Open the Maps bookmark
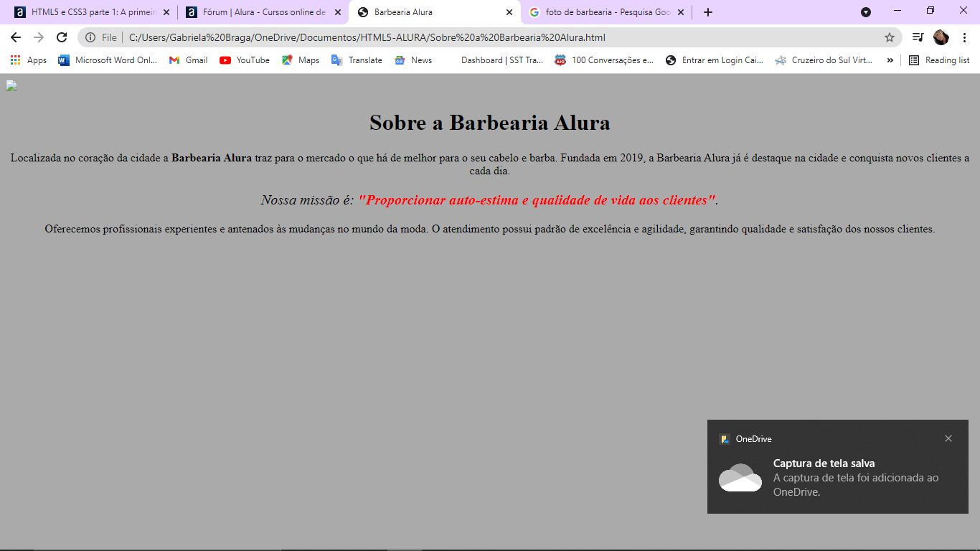The width and height of the screenshot is (980, 551). tap(301, 60)
